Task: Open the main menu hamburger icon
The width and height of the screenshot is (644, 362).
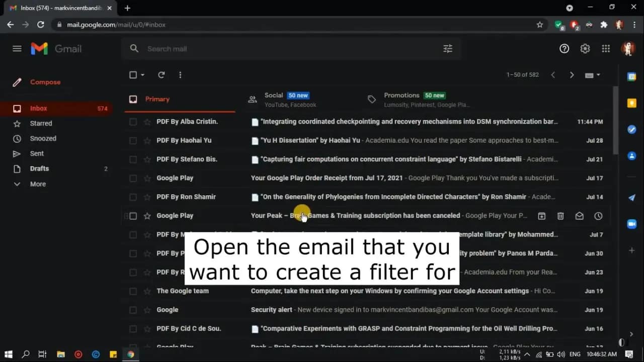Action: [x=17, y=49]
